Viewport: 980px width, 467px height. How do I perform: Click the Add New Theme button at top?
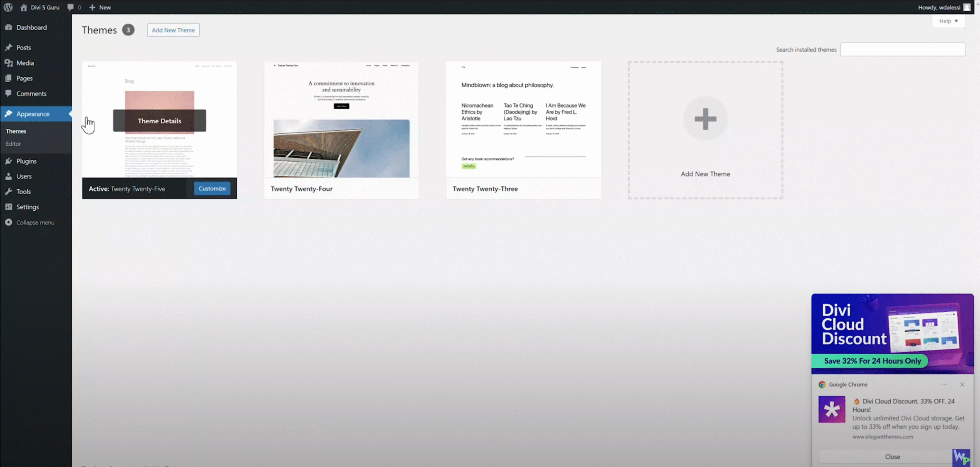[173, 30]
